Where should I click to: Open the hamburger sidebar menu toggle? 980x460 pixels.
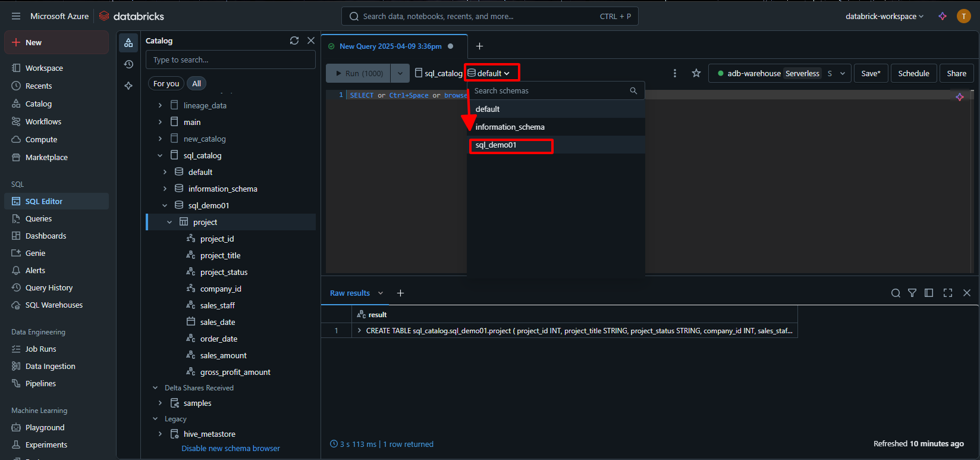16,16
